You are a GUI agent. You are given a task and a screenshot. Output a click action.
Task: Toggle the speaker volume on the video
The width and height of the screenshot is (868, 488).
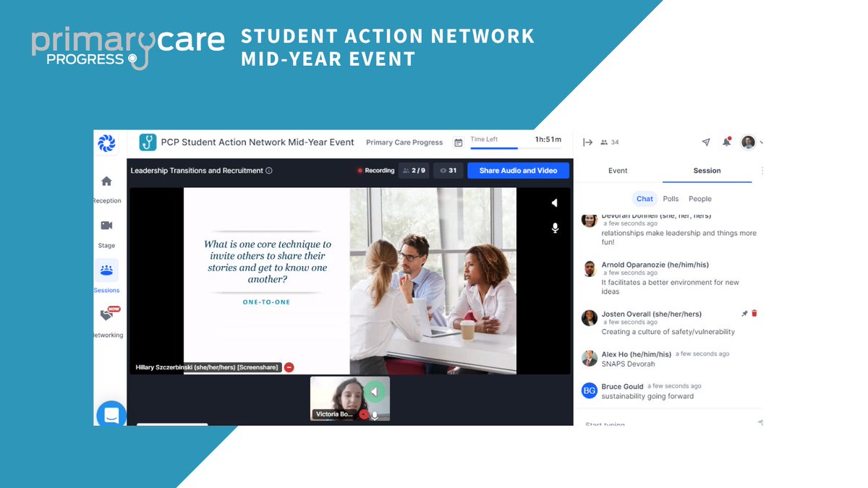coord(555,203)
